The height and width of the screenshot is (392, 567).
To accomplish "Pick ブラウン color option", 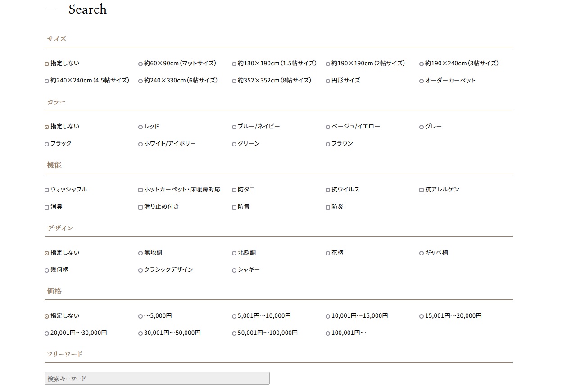I will tap(328, 144).
